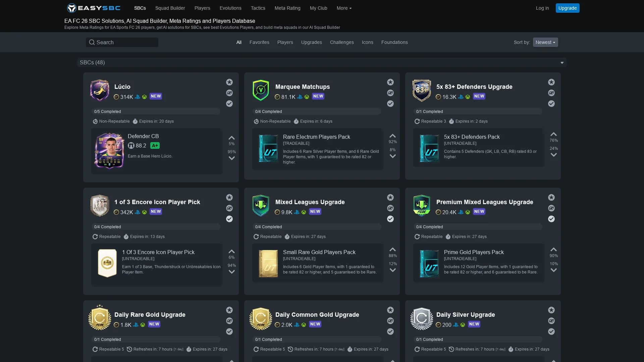The height and width of the screenshot is (362, 644).
Task: Downvote the 5x 83+ Defenders Pack
Action: click(x=553, y=155)
